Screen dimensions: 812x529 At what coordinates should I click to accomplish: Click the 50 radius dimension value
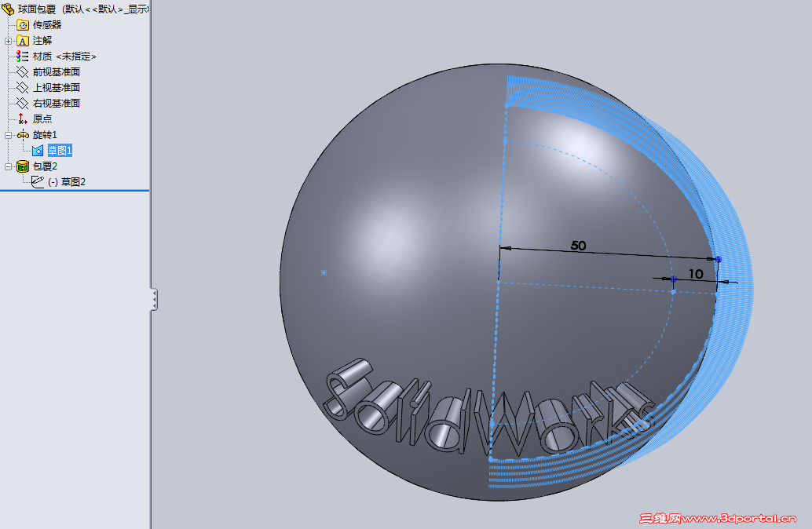point(579,246)
